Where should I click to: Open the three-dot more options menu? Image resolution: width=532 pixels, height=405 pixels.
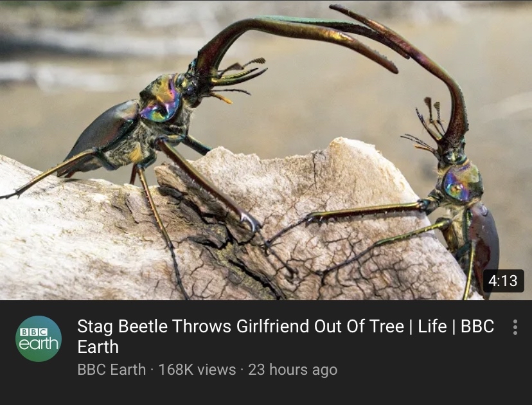(515, 327)
